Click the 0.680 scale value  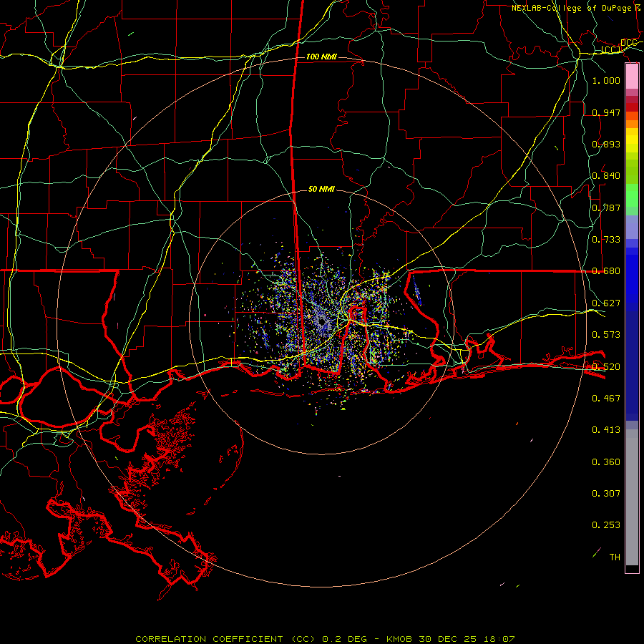pos(606,271)
